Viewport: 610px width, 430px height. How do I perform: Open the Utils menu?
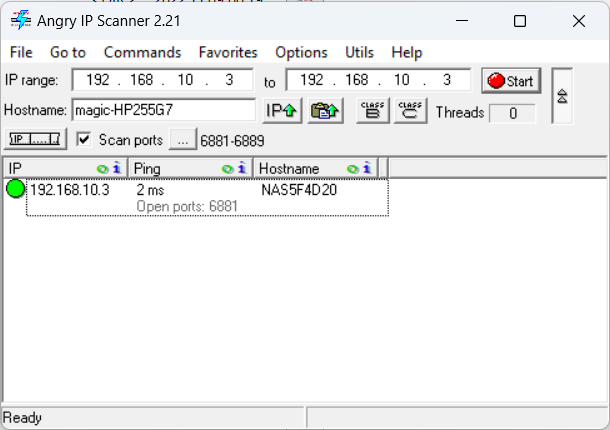point(359,52)
